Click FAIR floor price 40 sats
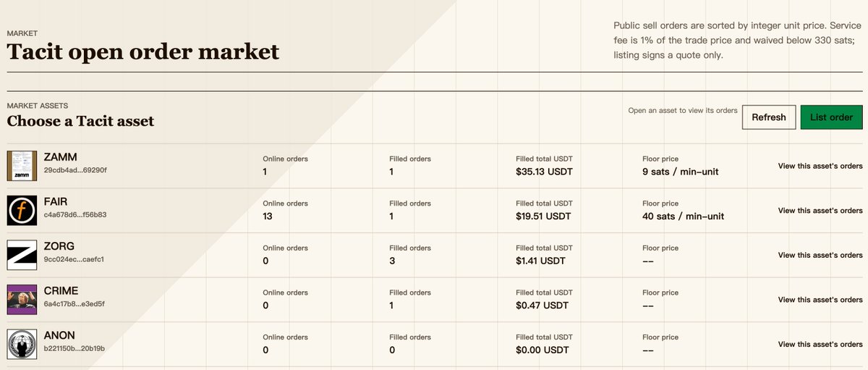This screenshot has height=370, width=868. click(683, 216)
